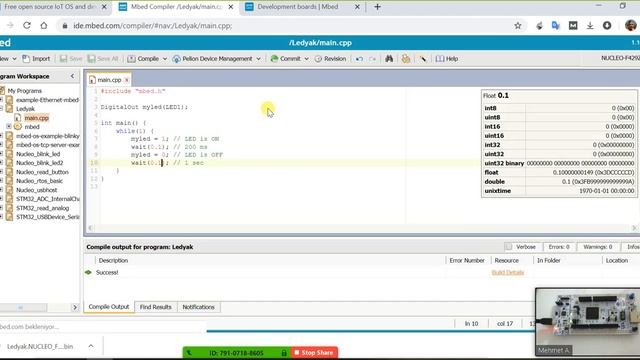Image resolution: width=640 pixels, height=360 pixels.
Task: Open the Revision history
Action: pos(330,59)
